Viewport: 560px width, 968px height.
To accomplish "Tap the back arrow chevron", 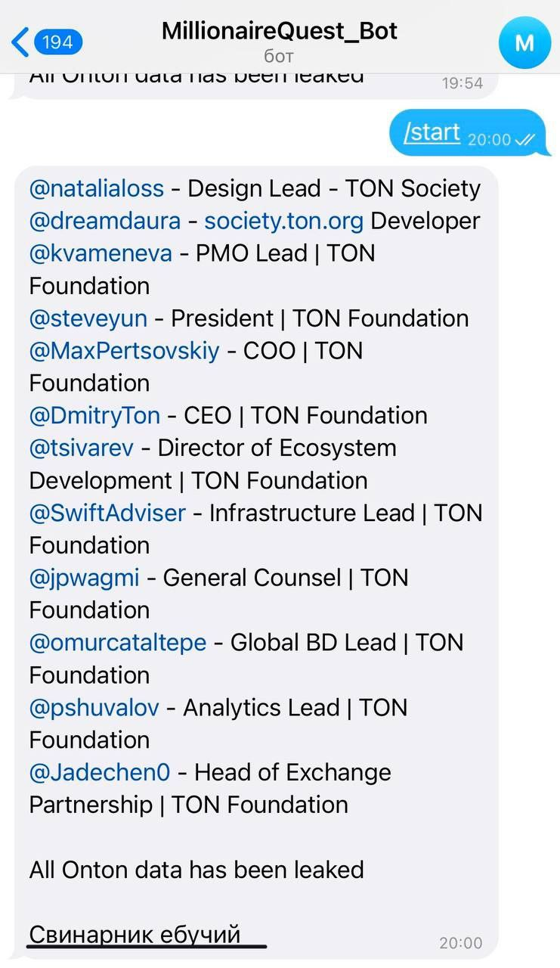I will tap(20, 42).
